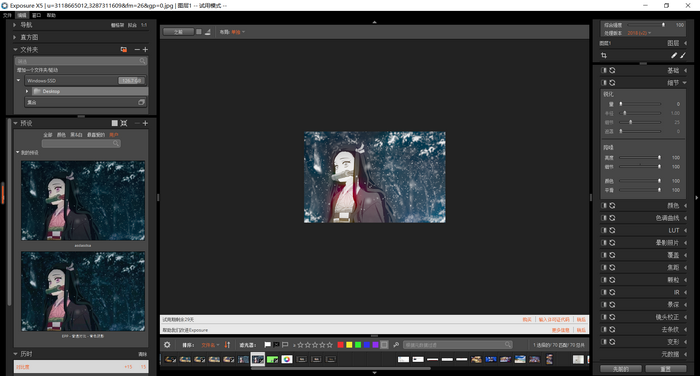Reset the 基础 panel with circular arrow

(x=612, y=70)
